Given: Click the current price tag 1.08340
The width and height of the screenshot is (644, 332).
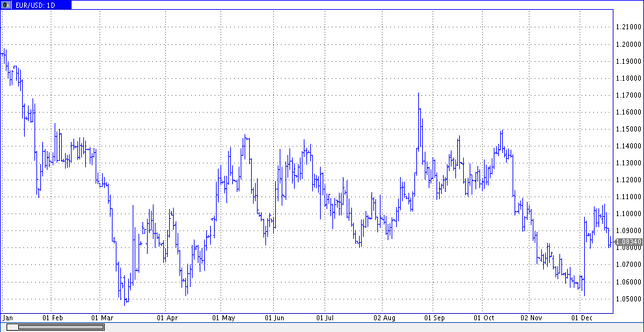Looking at the screenshot, I should (x=629, y=242).
